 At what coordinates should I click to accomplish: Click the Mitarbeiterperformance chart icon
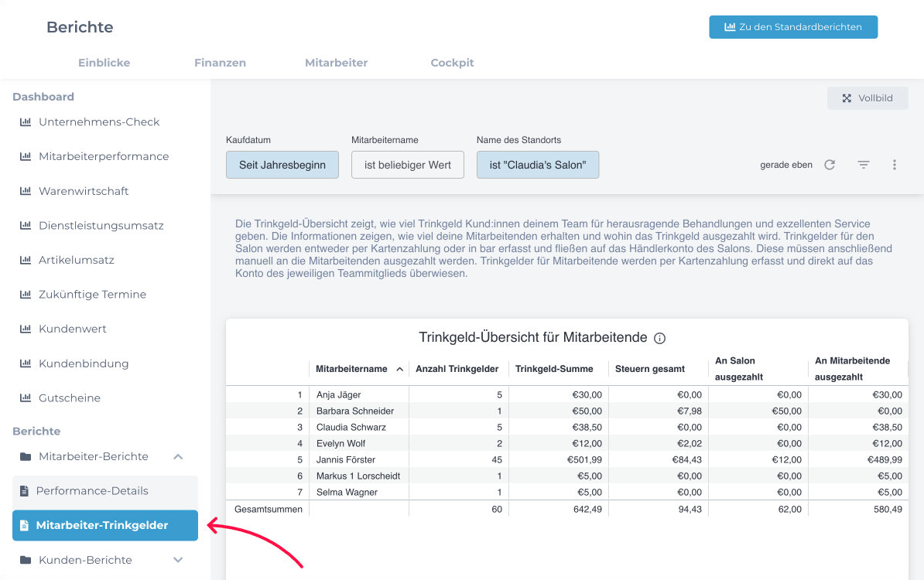(x=26, y=156)
